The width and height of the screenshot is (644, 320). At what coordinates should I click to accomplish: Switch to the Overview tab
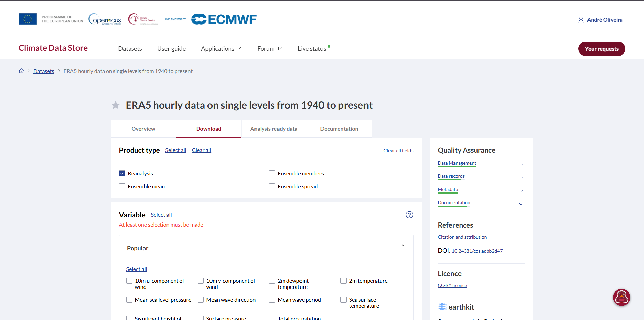(x=143, y=129)
